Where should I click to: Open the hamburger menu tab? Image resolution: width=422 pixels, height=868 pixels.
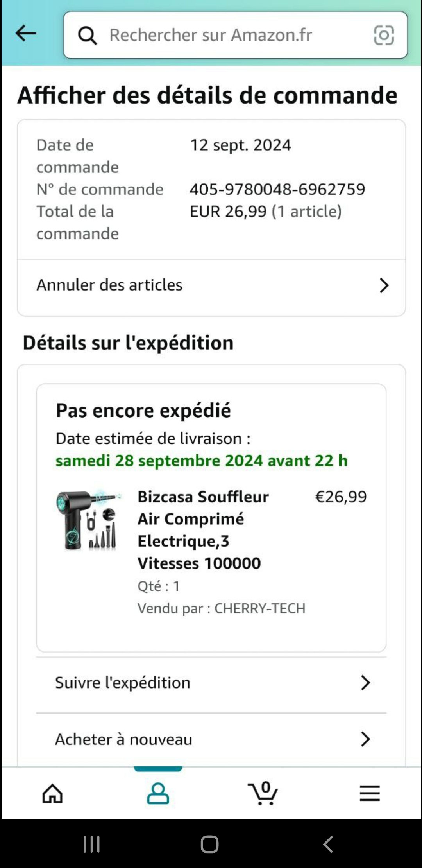[370, 793]
